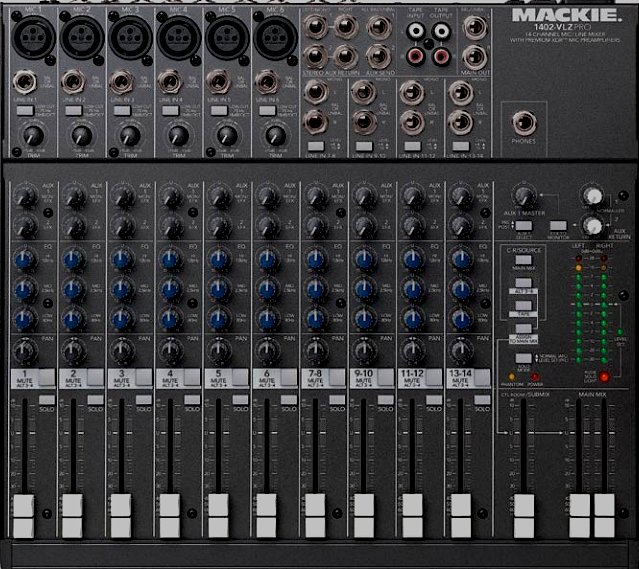Select ALT 3-4 as C-R source

tap(524, 282)
